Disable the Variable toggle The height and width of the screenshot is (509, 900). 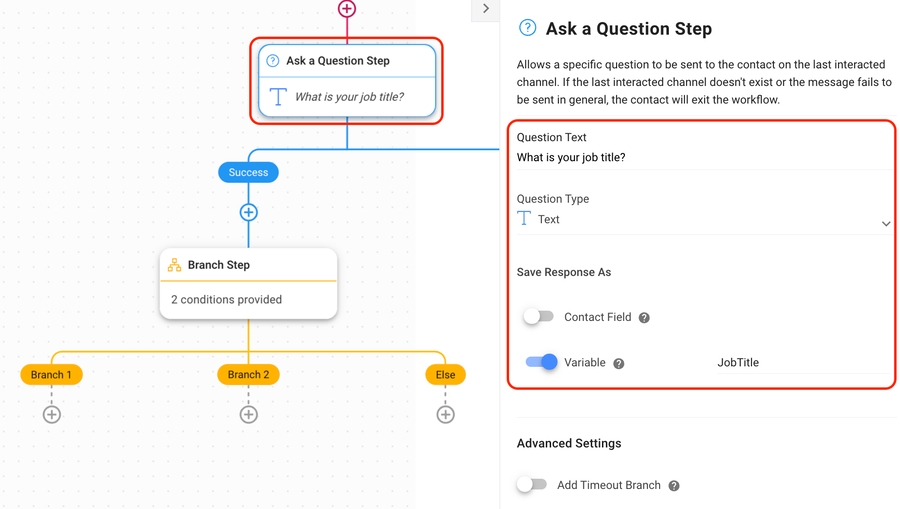tap(541, 362)
